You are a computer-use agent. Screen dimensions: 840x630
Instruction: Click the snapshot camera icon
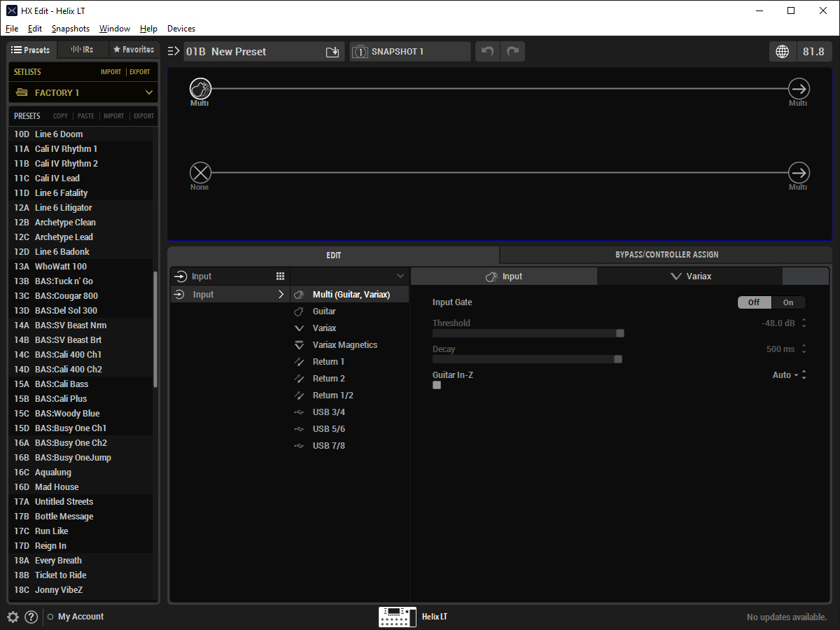coord(360,52)
